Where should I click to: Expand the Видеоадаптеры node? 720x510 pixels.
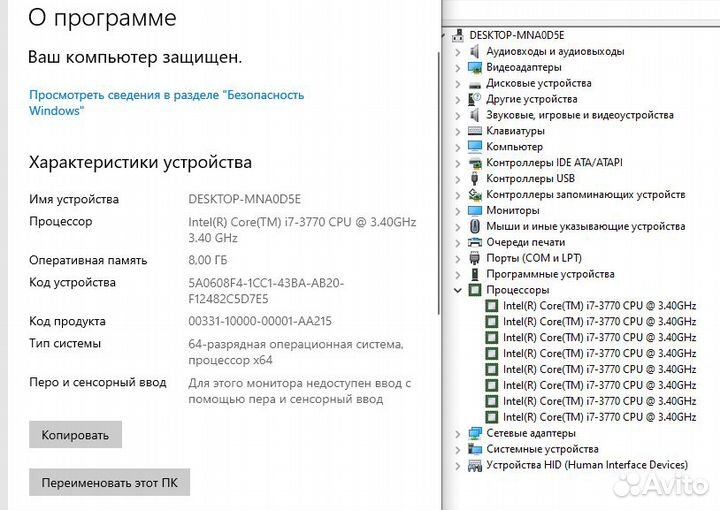(457, 68)
